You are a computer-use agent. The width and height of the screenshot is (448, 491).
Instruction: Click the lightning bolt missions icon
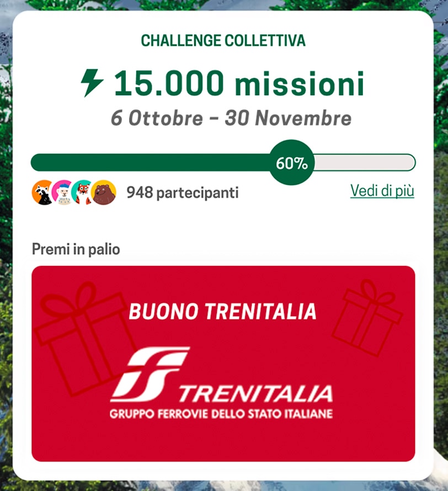[x=92, y=83]
